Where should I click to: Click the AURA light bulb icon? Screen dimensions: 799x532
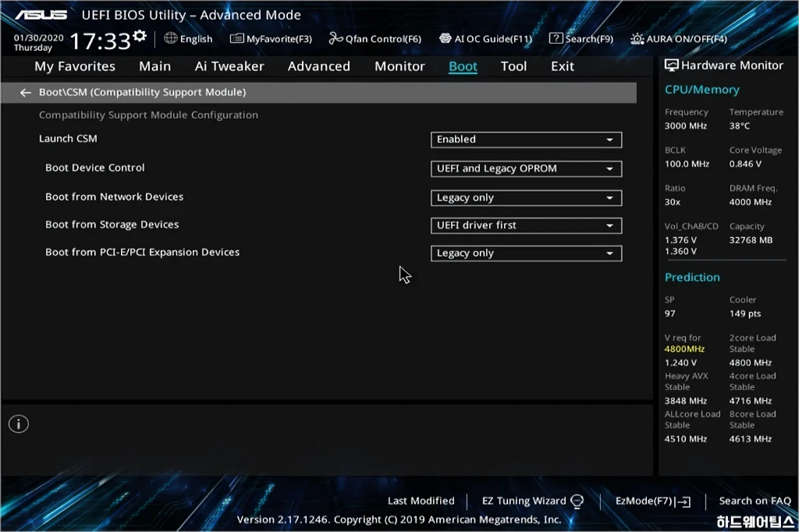637,39
